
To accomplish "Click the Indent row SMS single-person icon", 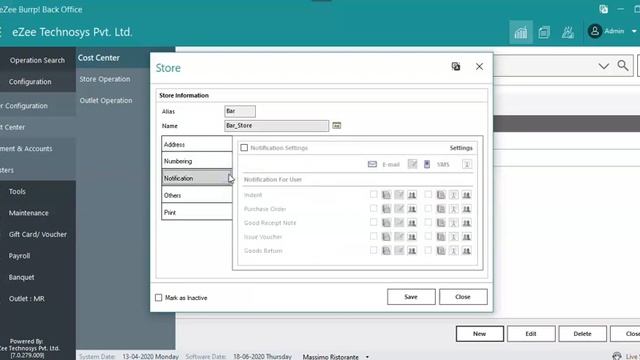I will (x=453, y=195).
